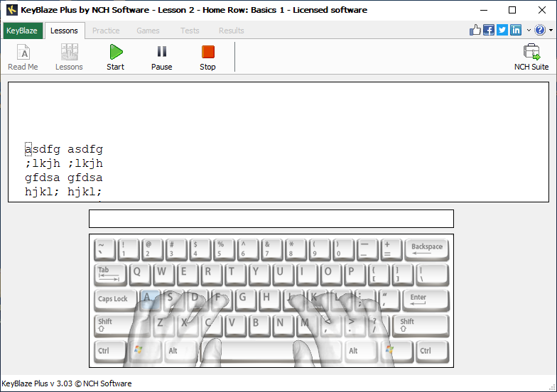This screenshot has height=392, width=557.
Task: Start the lesson with green play button
Action: (115, 57)
